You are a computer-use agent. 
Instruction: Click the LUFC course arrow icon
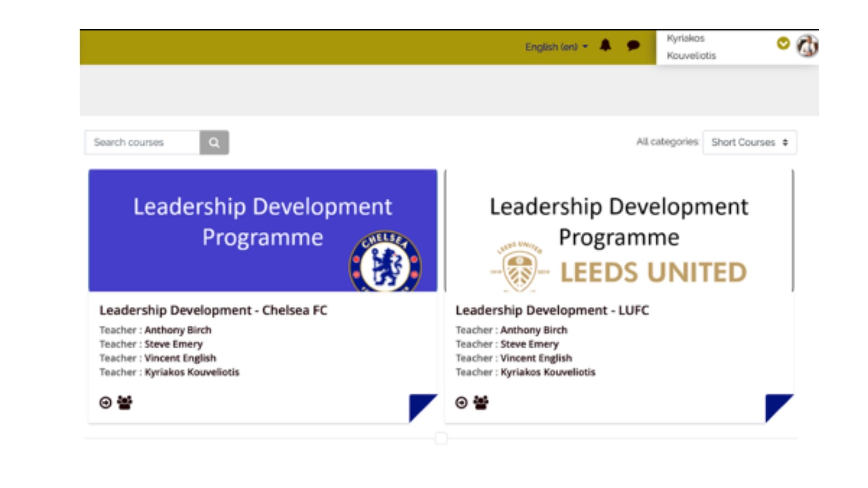(x=461, y=403)
